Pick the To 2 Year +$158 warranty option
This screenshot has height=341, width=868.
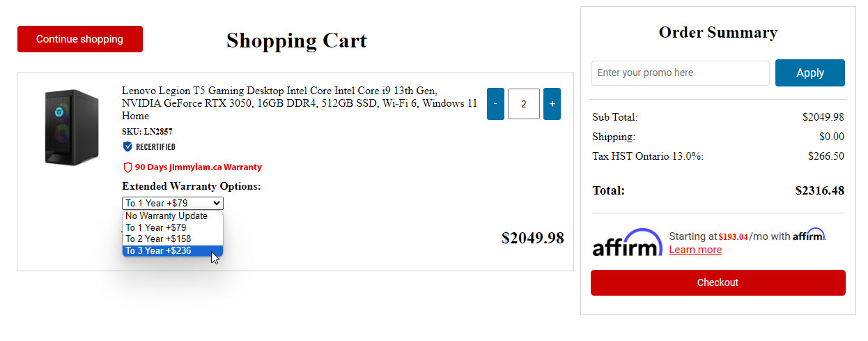[158, 239]
